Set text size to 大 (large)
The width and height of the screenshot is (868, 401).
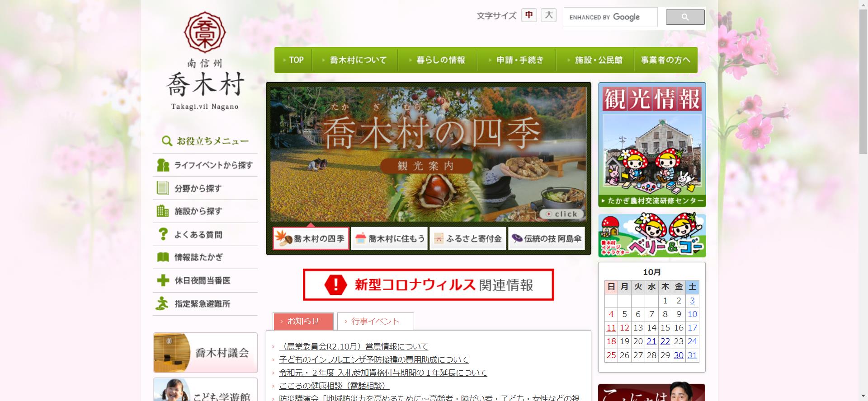(548, 15)
